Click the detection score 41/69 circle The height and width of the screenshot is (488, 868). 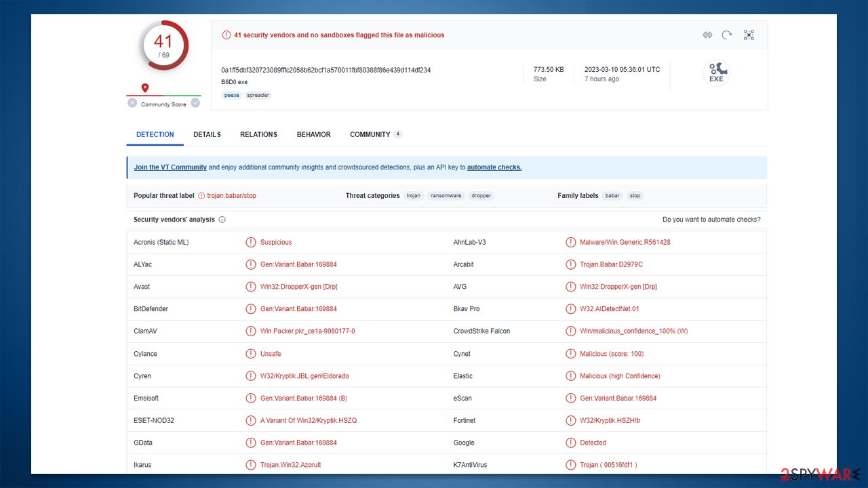[x=163, y=45]
